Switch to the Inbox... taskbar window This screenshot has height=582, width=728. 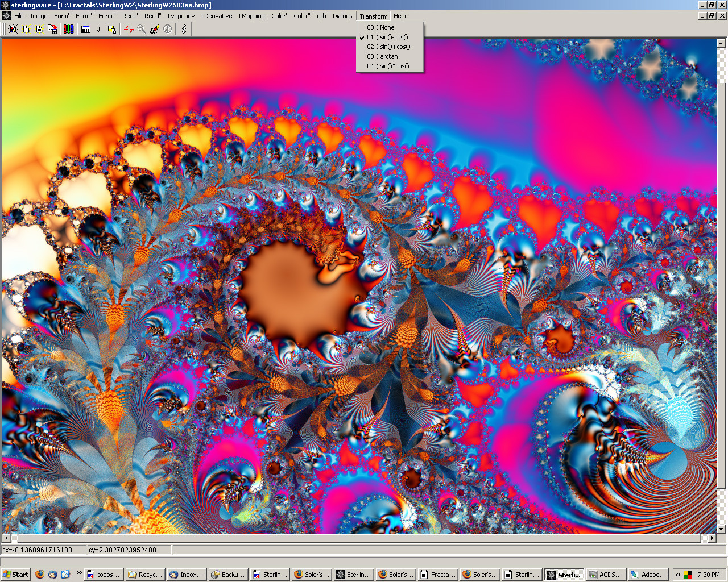point(187,575)
